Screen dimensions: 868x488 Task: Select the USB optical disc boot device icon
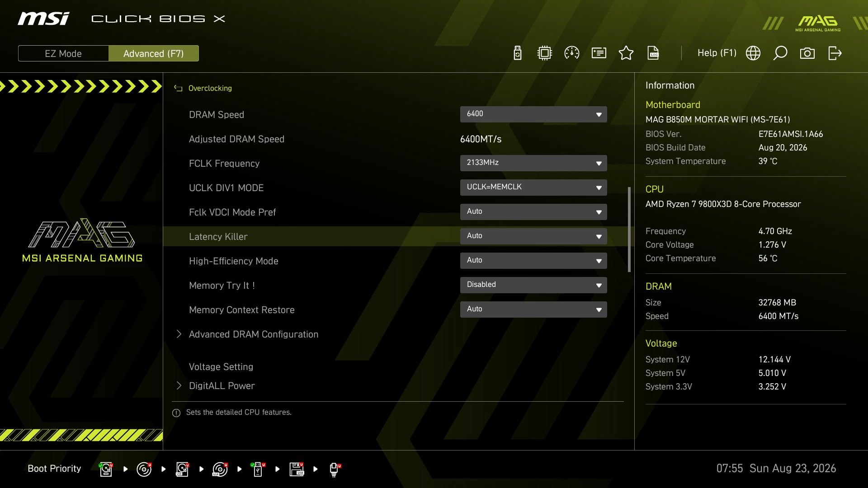(x=220, y=469)
